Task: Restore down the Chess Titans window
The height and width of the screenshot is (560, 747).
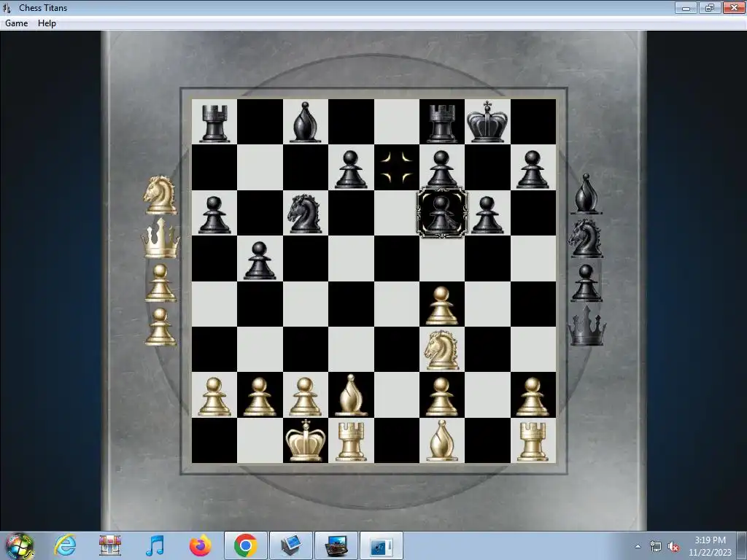Action: (x=709, y=7)
